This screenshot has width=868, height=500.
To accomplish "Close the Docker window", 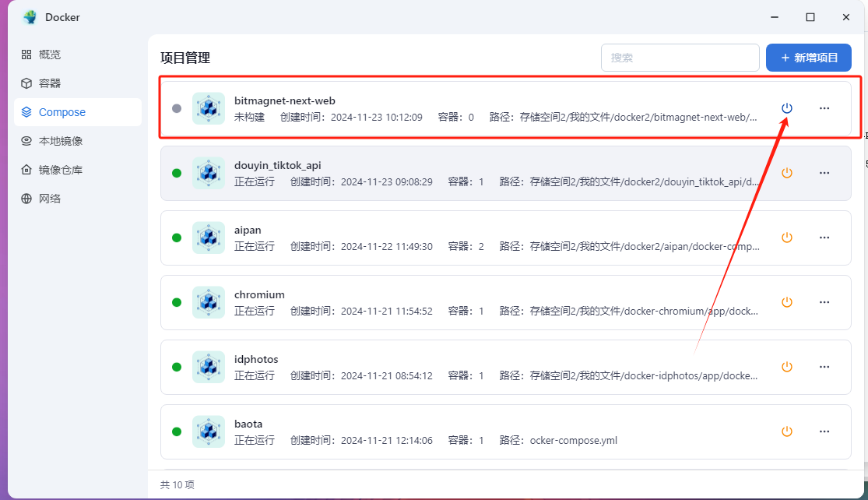I will click(846, 17).
